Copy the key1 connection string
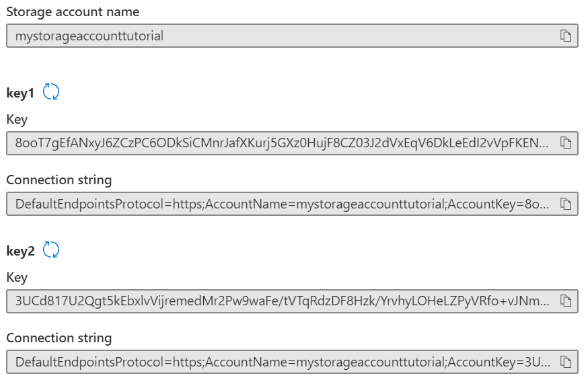Image resolution: width=588 pixels, height=388 pixels. click(567, 203)
